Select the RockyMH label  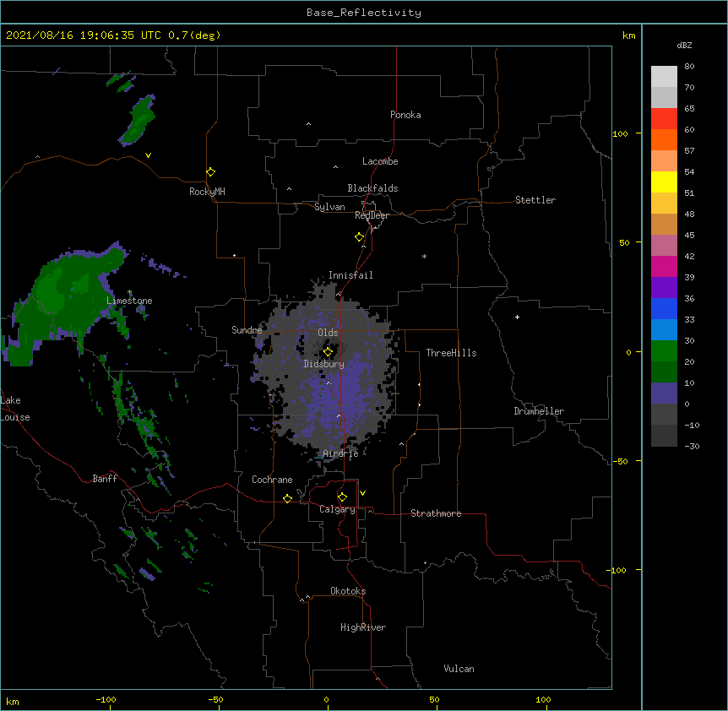pos(207,192)
